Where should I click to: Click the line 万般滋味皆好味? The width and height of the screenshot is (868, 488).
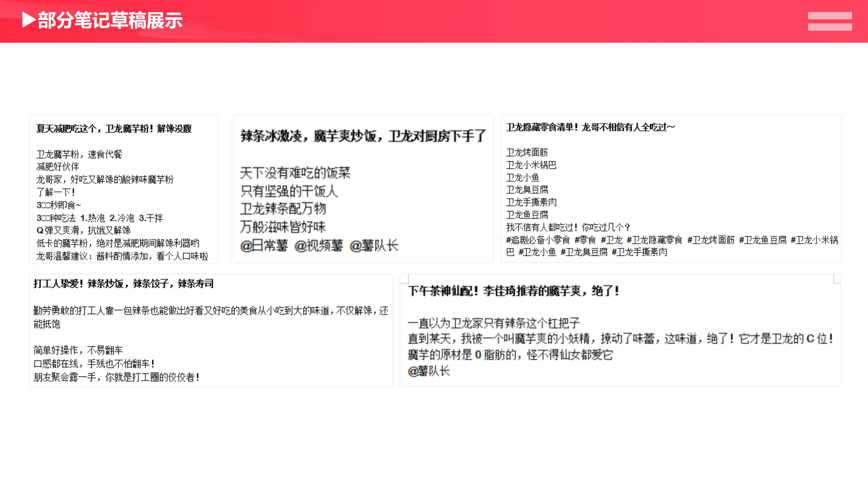coord(283,227)
